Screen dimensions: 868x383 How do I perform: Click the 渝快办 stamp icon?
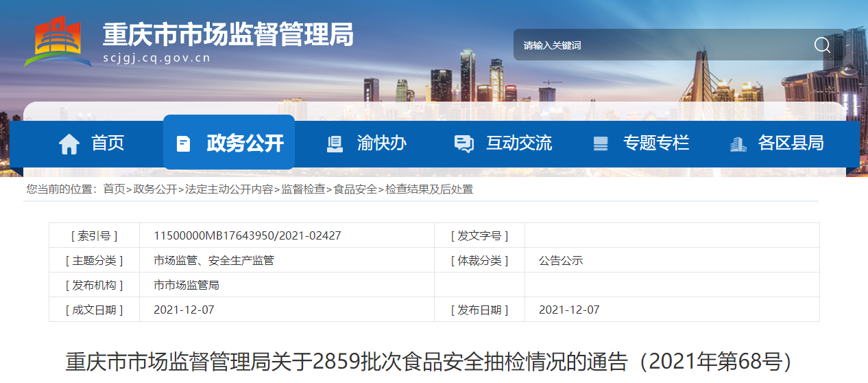click(x=335, y=143)
